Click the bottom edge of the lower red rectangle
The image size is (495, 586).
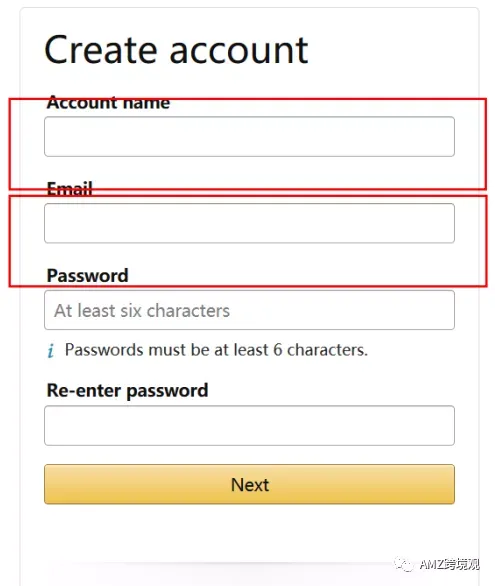pos(248,286)
